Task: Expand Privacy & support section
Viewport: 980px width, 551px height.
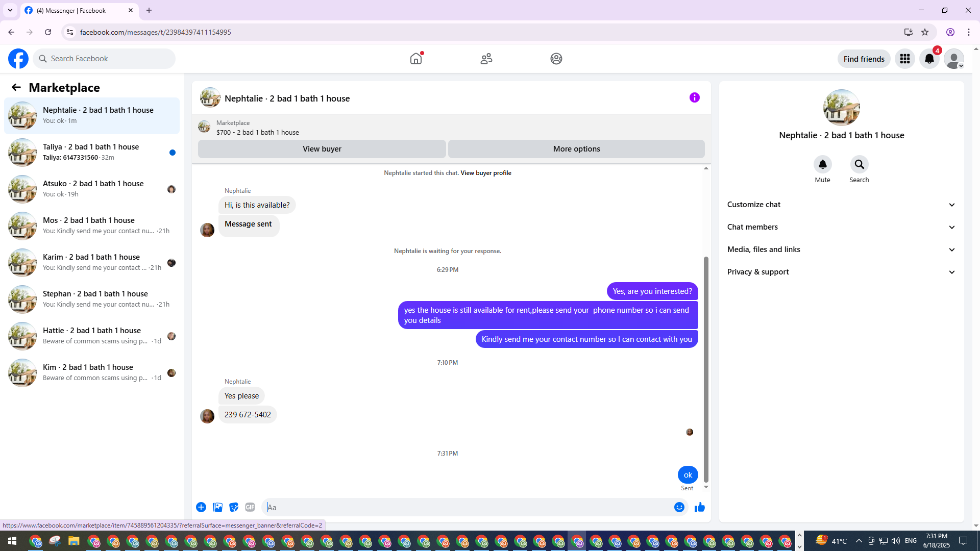Action: point(841,272)
